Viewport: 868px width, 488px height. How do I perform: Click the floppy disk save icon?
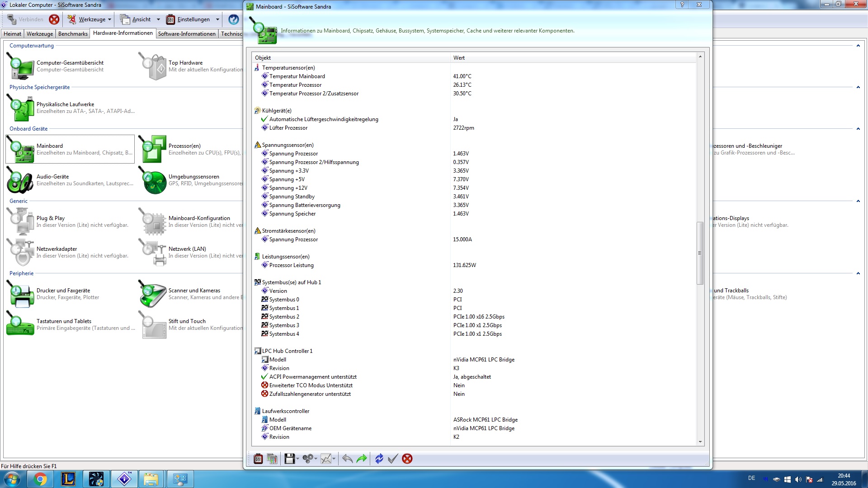click(x=289, y=459)
